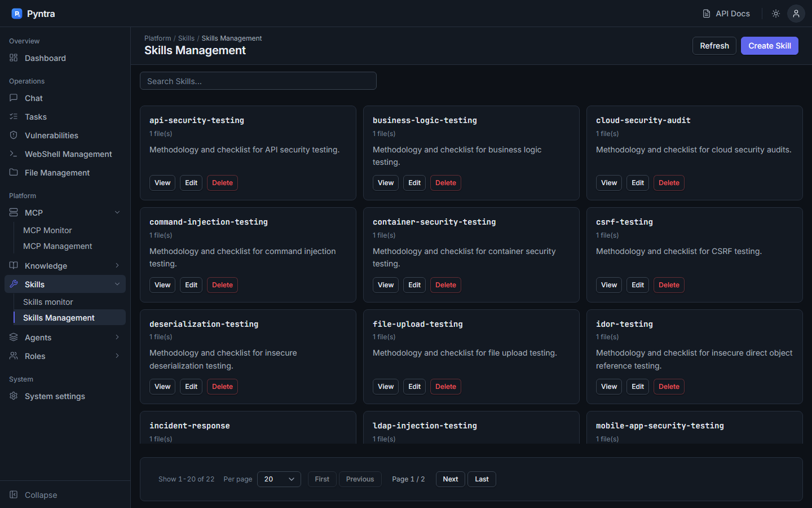Click the Skills breadcrumb link

point(186,38)
